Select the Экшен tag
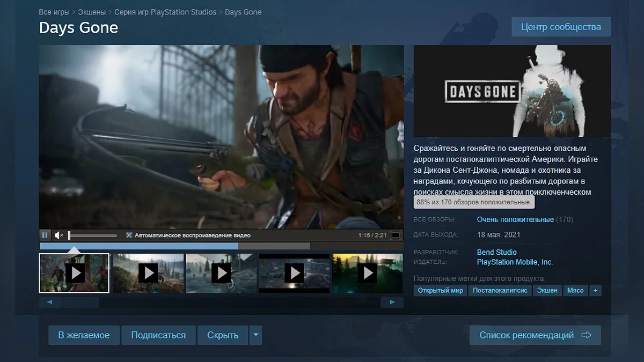Image resolution: width=644 pixels, height=362 pixels. click(x=548, y=290)
